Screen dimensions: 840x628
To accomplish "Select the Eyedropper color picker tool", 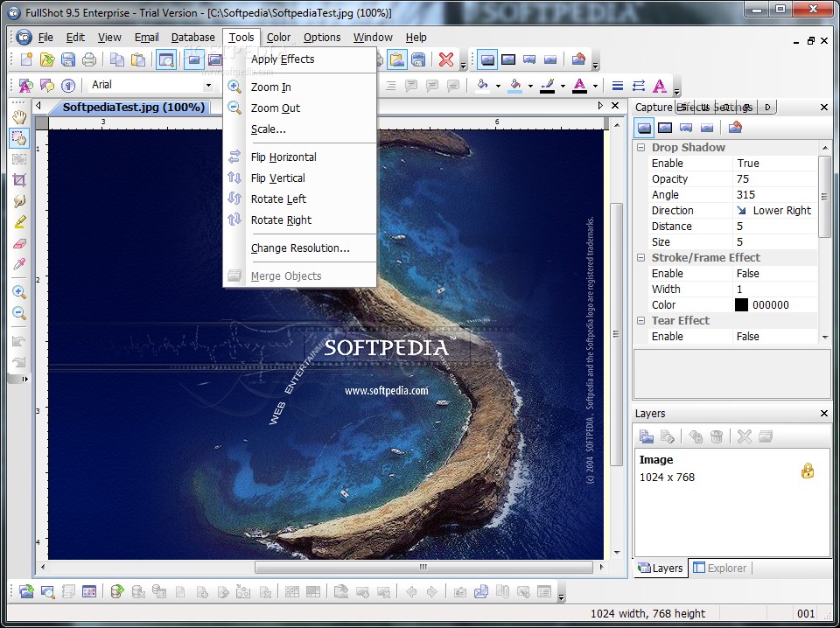I will (19, 264).
